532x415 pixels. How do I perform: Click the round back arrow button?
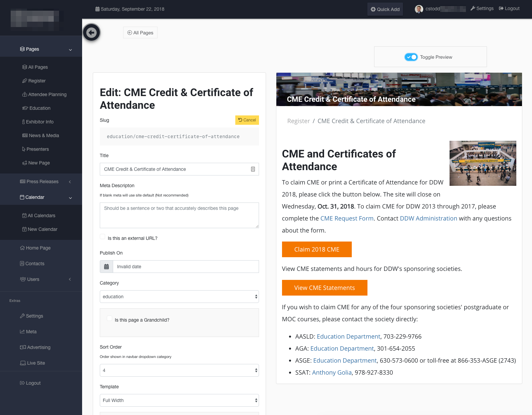click(91, 33)
